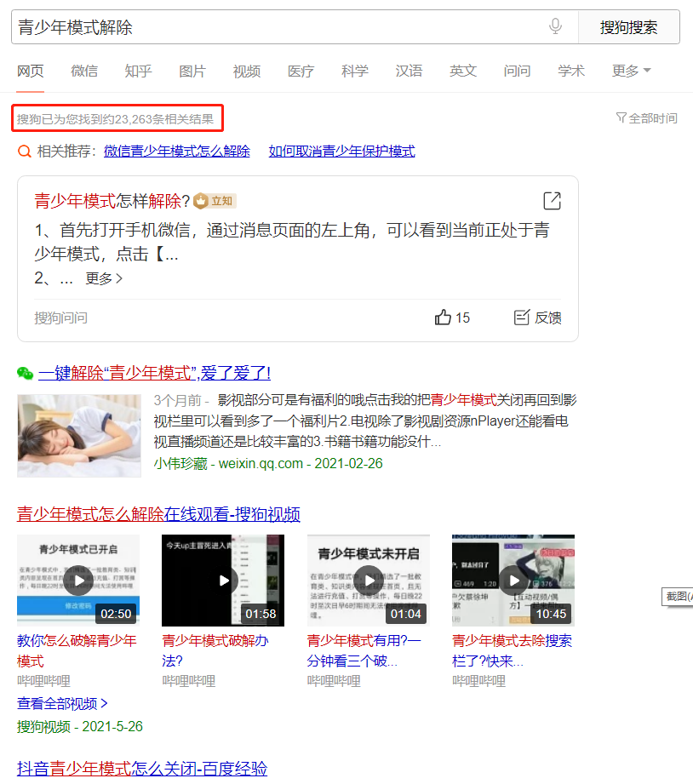693x784 pixels.
Task: Open result 抖音青少年模式怎么关闭-百度经验
Action: point(142,769)
